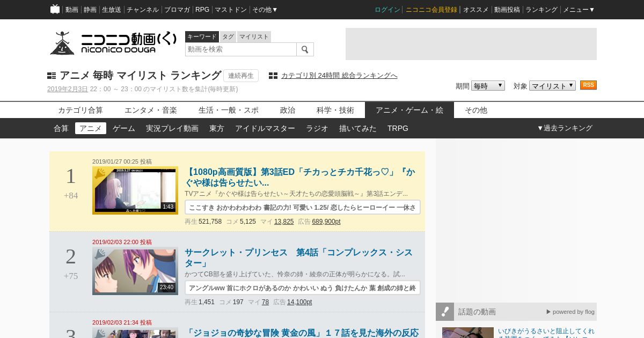This screenshot has height=338, width=644.
Task: Select TRPG subcategory
Action: (x=398, y=128)
